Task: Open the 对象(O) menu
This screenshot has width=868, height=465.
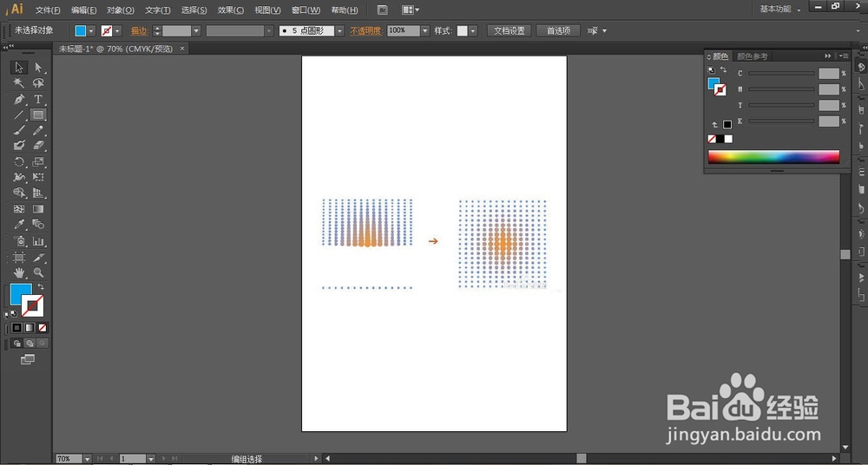Action: pyautogui.click(x=121, y=10)
